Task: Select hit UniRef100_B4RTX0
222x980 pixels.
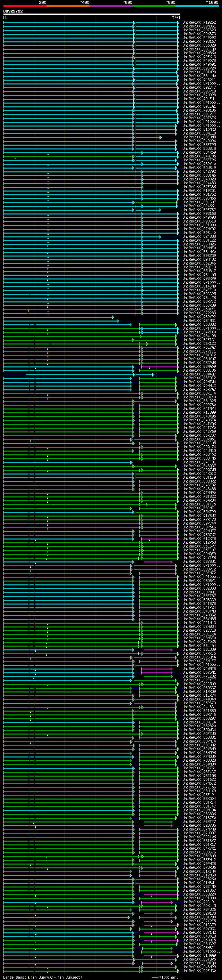Action: (199, 332)
